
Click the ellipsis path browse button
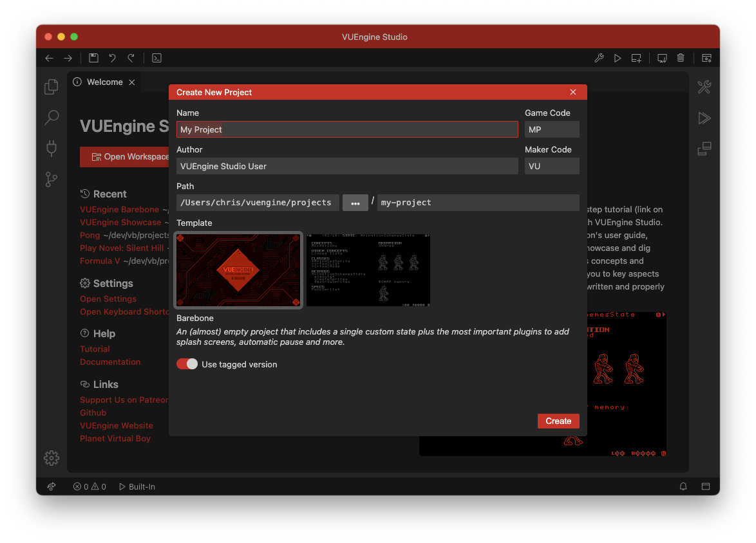click(355, 203)
